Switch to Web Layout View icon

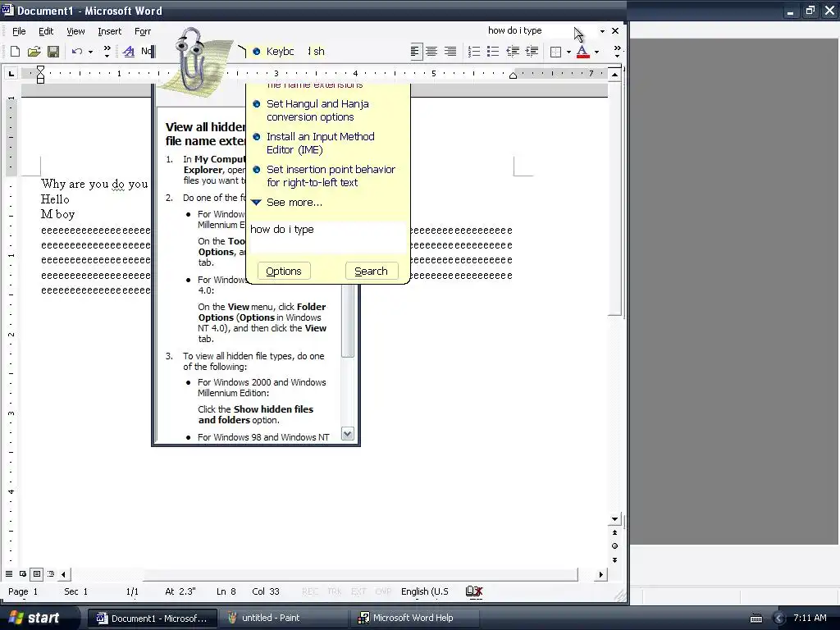23,573
